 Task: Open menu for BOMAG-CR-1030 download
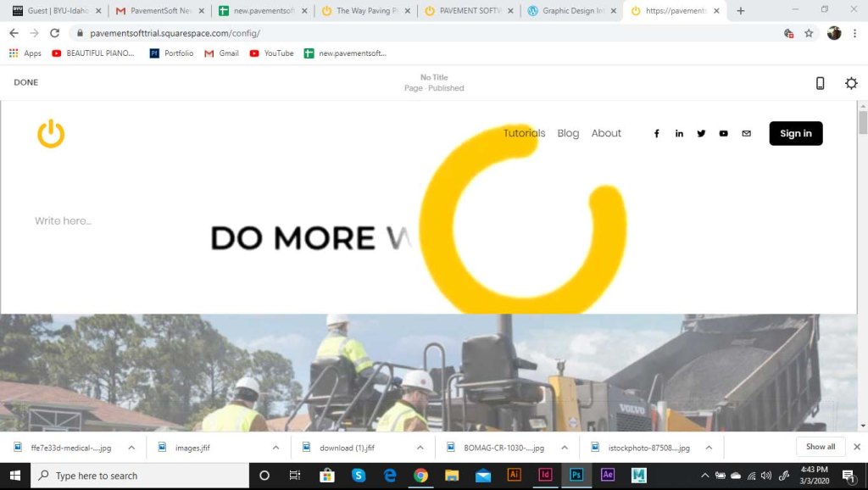pos(565,448)
